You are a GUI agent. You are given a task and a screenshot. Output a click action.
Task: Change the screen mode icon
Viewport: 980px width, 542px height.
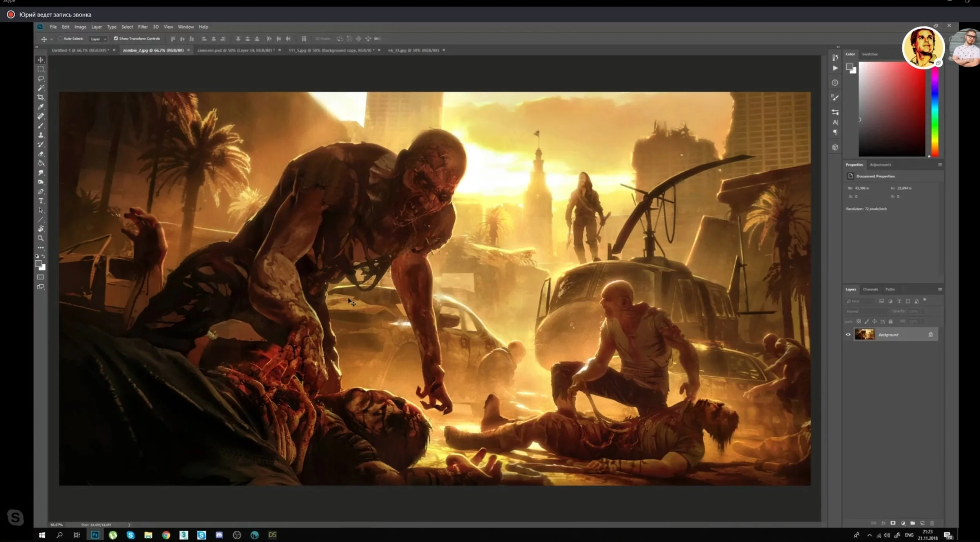pyautogui.click(x=41, y=286)
